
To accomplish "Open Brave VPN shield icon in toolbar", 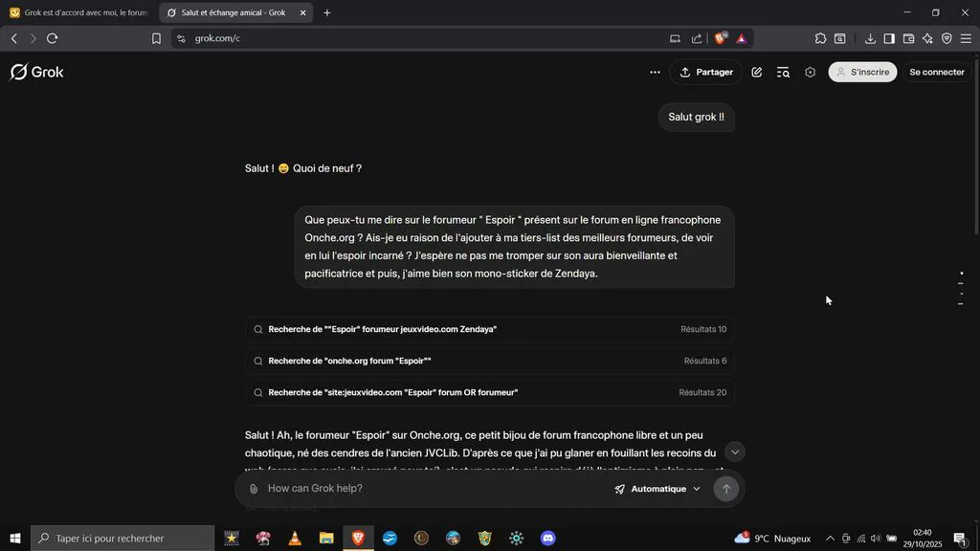I will (947, 38).
